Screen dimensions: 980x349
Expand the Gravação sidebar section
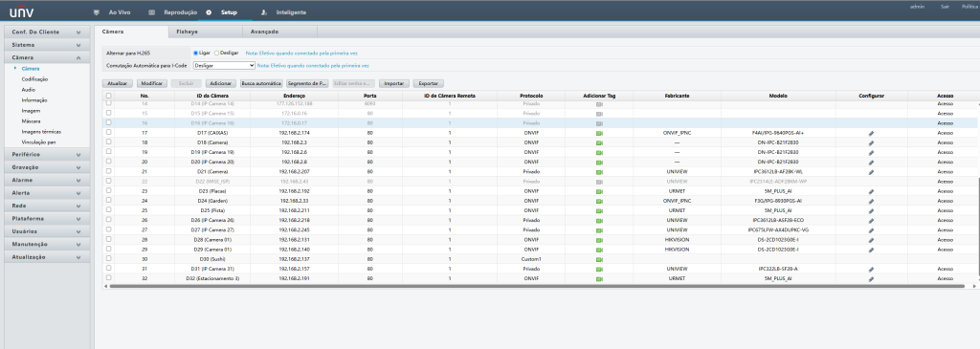[47, 167]
